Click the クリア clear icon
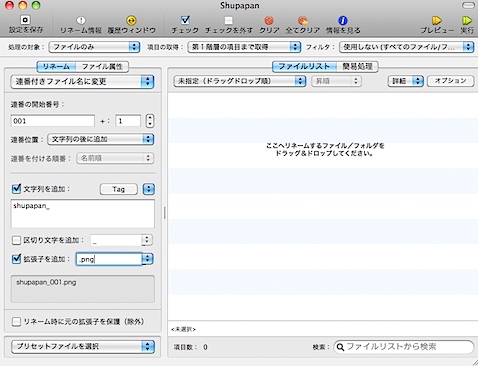Screen dimensions: 478x366 pyautogui.click(x=269, y=21)
